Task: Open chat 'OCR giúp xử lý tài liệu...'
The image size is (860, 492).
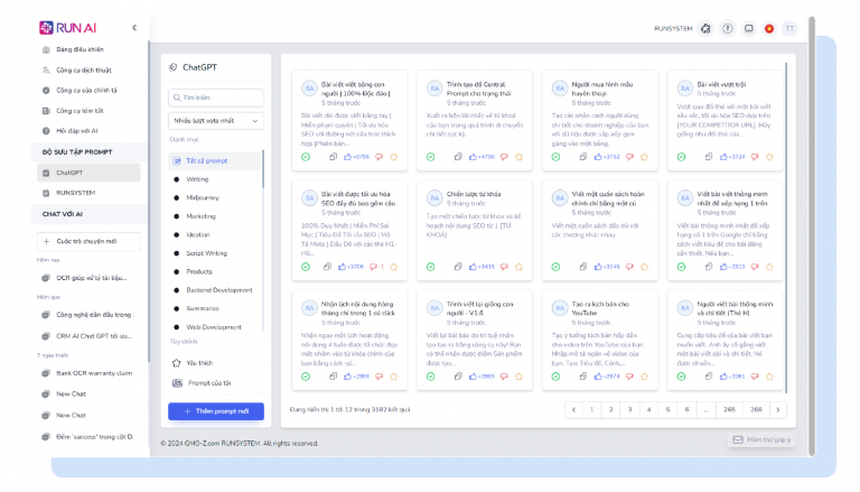Action: coord(91,278)
